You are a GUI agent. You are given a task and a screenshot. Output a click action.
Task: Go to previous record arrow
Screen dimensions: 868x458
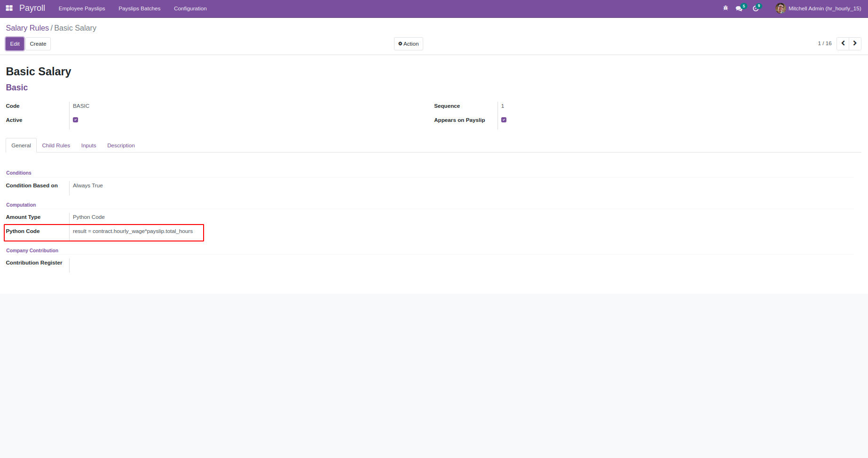click(x=843, y=43)
